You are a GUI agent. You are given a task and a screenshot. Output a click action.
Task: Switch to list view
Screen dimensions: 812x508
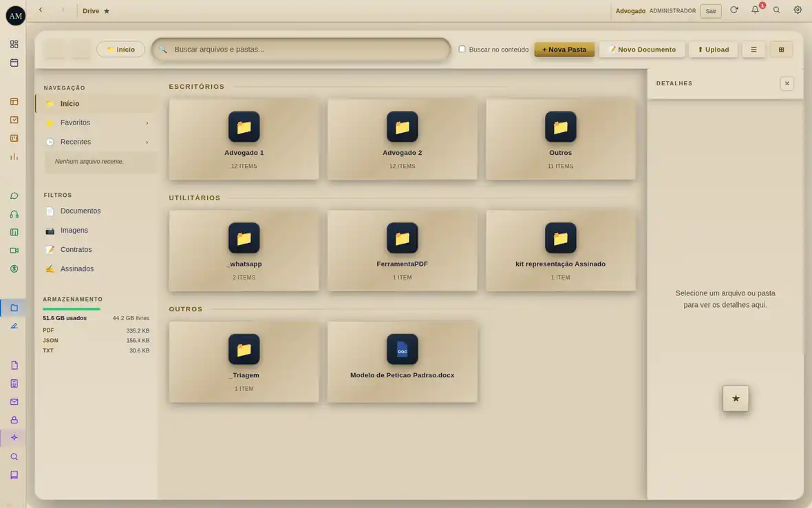tap(754, 50)
